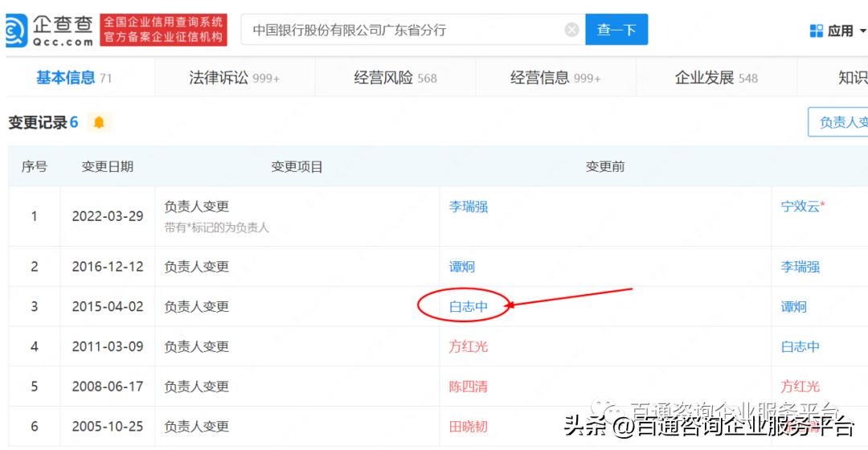Select date cell 2016-12-12
The width and height of the screenshot is (868, 450).
[108, 267]
